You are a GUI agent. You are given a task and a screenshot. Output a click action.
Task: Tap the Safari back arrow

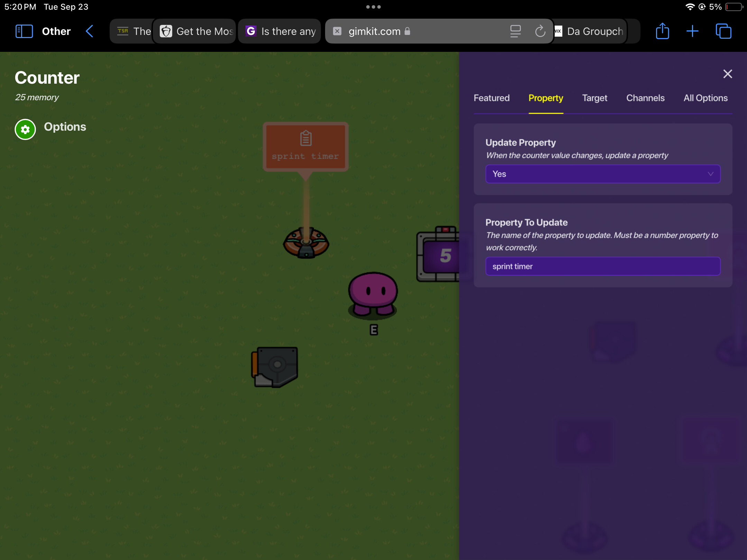pyautogui.click(x=90, y=31)
